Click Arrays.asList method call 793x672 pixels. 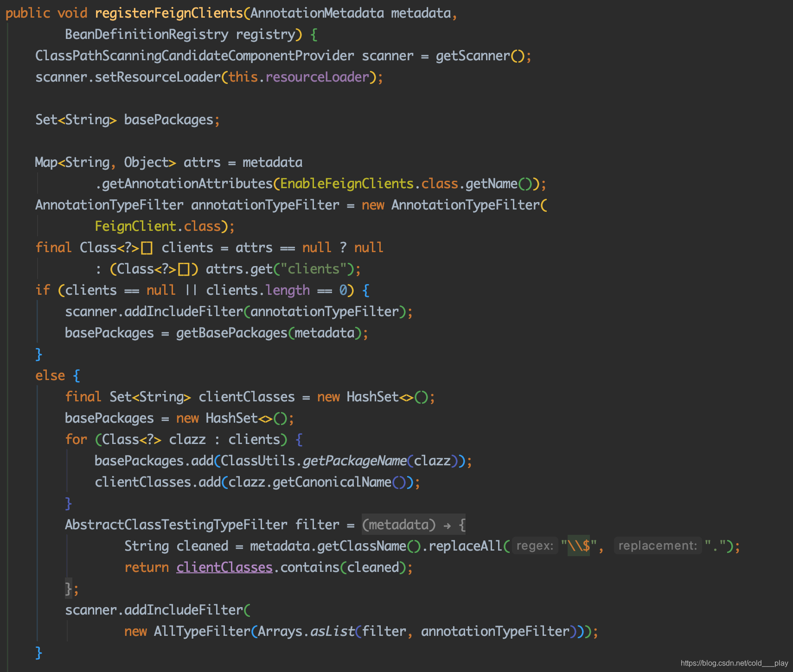pos(306,631)
